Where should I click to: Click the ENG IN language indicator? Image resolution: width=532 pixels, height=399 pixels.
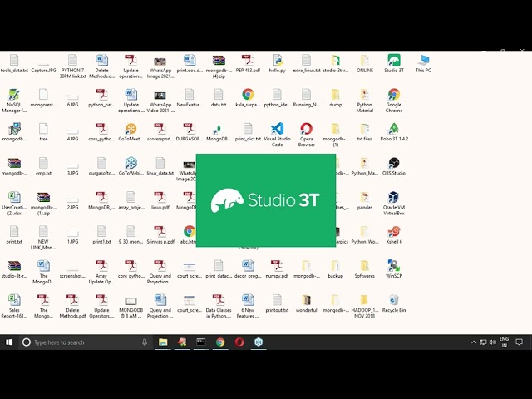[504, 342]
